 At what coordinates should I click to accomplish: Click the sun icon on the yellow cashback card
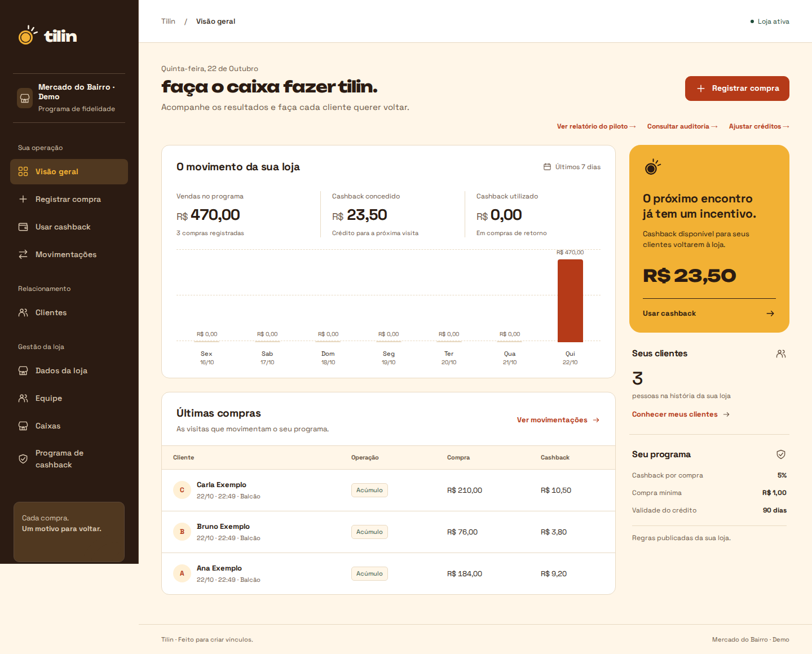(x=652, y=167)
